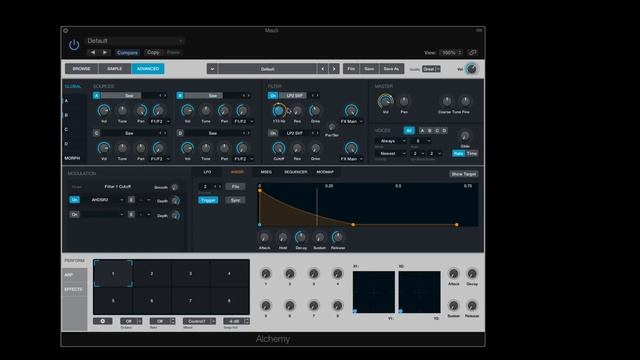This screenshot has height=360, width=640.
Task: Click Filter 1 Cutoff knob
Action: click(279, 110)
